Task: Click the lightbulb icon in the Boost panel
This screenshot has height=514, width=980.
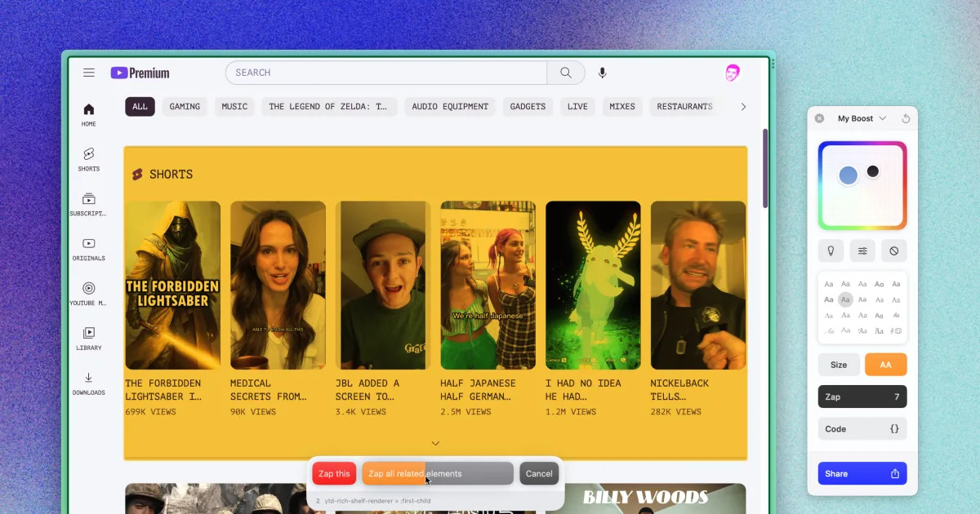Action: tap(831, 250)
